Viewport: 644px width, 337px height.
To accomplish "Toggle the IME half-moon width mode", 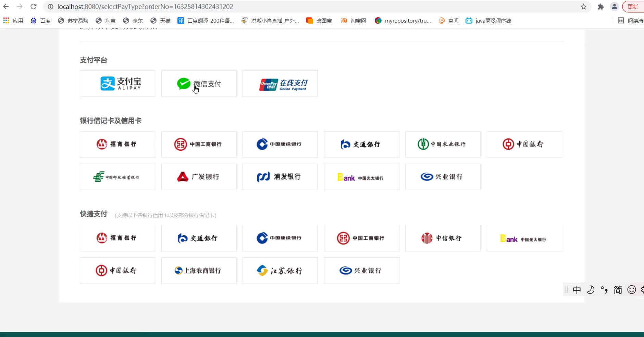I will coord(591,290).
